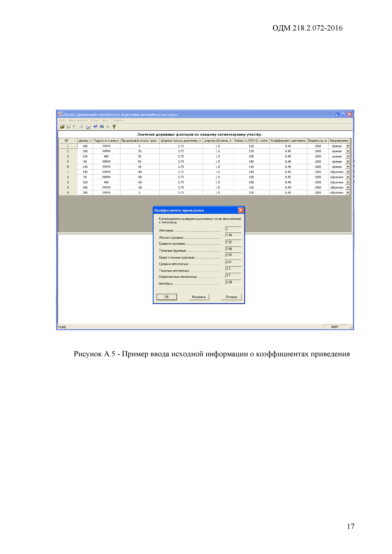This screenshot has height=554, width=392.
Task: Click the Save diskette toolbar icon
Action: [x=69, y=127]
